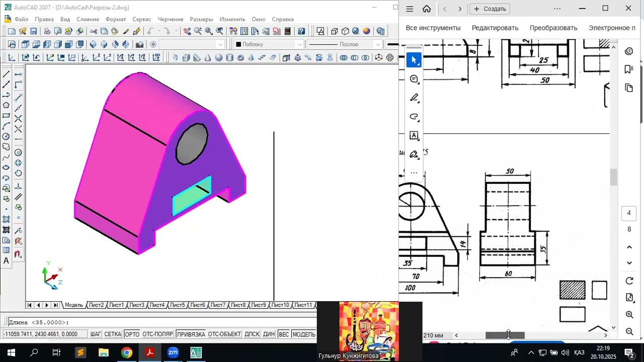This screenshot has height=362, width=644.
Task: Choose the highlighter tool in PDF viewer
Action: [x=414, y=98]
